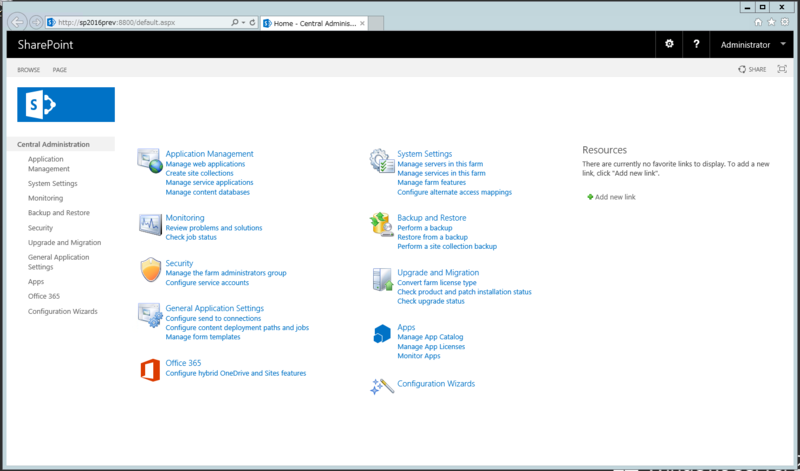
Task: Click the Monitoring chart icon
Action: click(x=150, y=225)
